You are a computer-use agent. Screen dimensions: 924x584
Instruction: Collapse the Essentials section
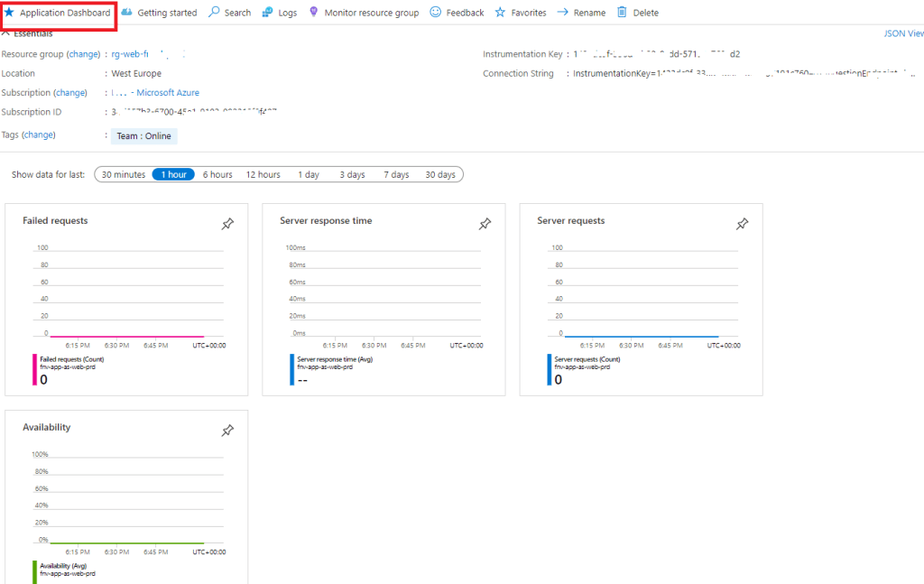click(6, 33)
